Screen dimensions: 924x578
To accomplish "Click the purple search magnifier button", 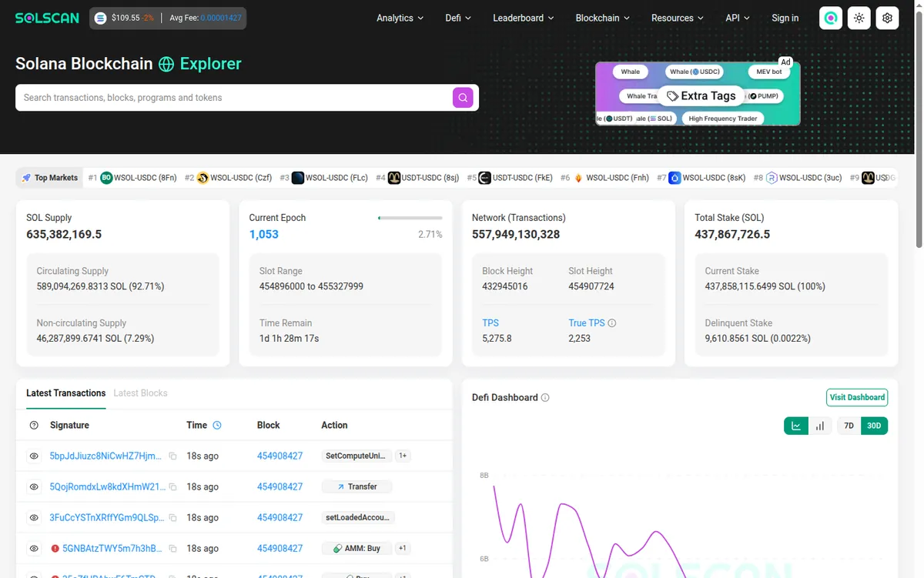I will pyautogui.click(x=463, y=98).
